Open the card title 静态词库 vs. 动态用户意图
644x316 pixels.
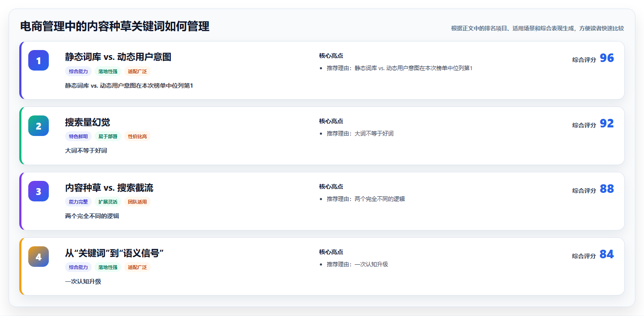[x=118, y=57]
